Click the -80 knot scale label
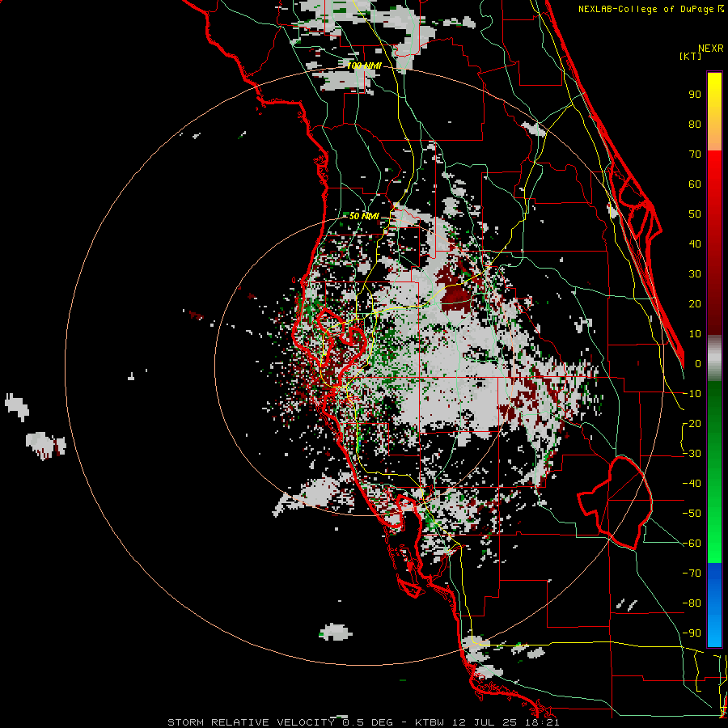The width and height of the screenshot is (728, 728). (x=692, y=603)
